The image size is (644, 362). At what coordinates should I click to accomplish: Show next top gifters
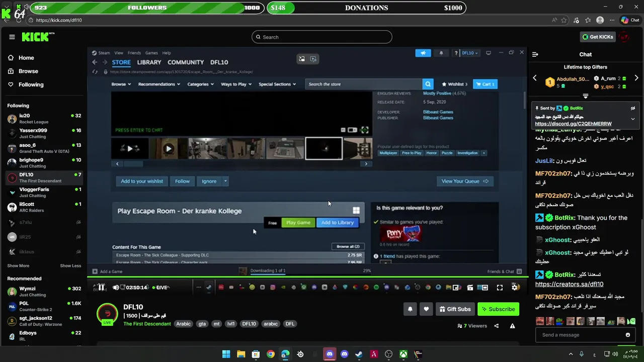click(636, 78)
